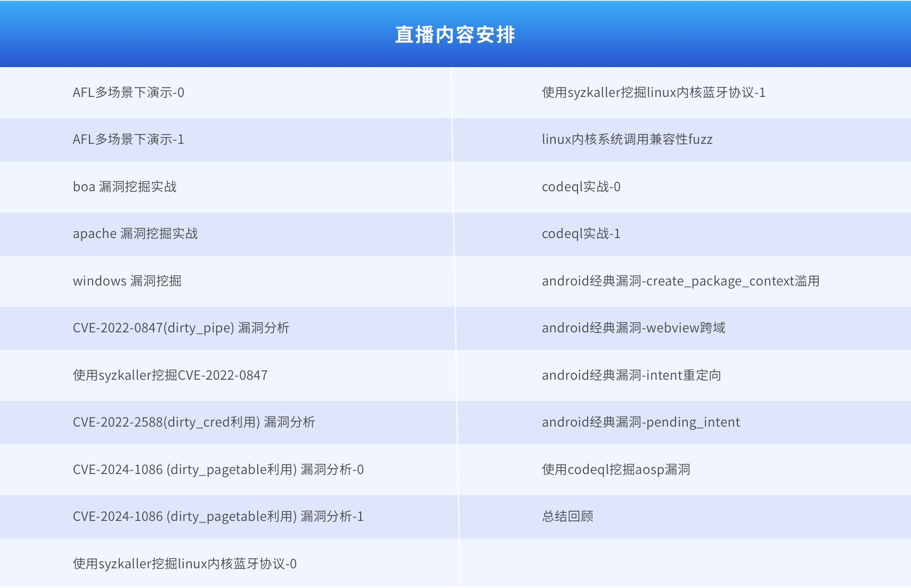Open apache 漏洞挖掘实战 item
The height and width of the screenshot is (588, 911).
135,234
